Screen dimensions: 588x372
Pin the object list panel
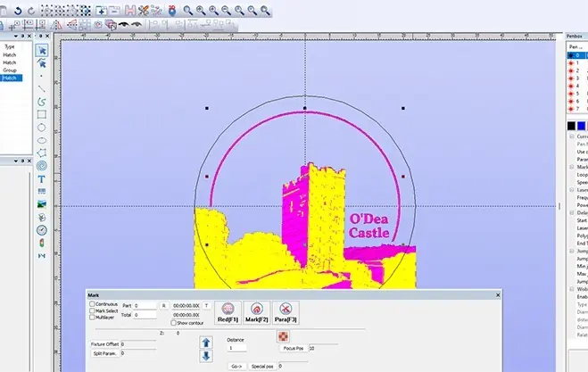pos(22,36)
